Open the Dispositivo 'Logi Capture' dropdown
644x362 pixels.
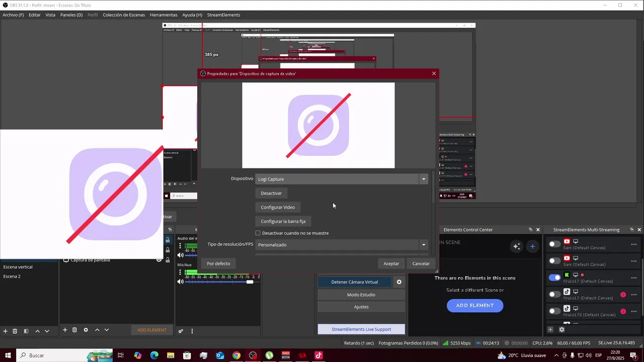342,179
